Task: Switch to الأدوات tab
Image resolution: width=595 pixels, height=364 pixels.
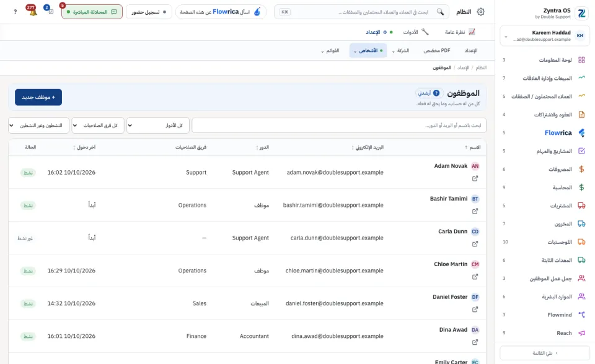Action: pos(416,32)
